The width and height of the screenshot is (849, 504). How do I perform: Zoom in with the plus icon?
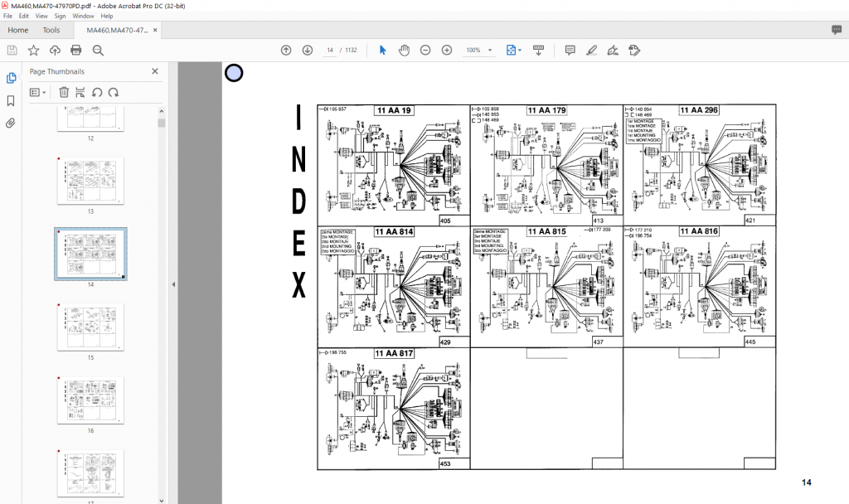(x=447, y=51)
